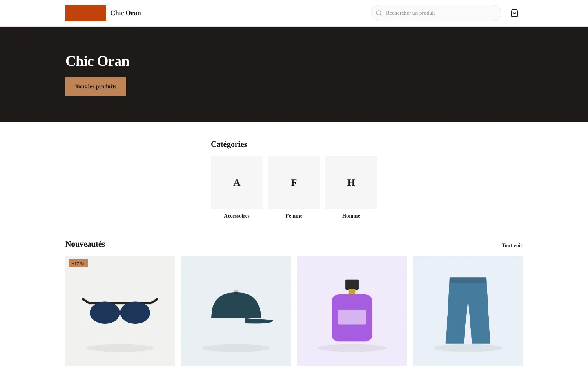The height and width of the screenshot is (368, 588).
Task: Open the Chic Oran header site name
Action: (x=126, y=13)
